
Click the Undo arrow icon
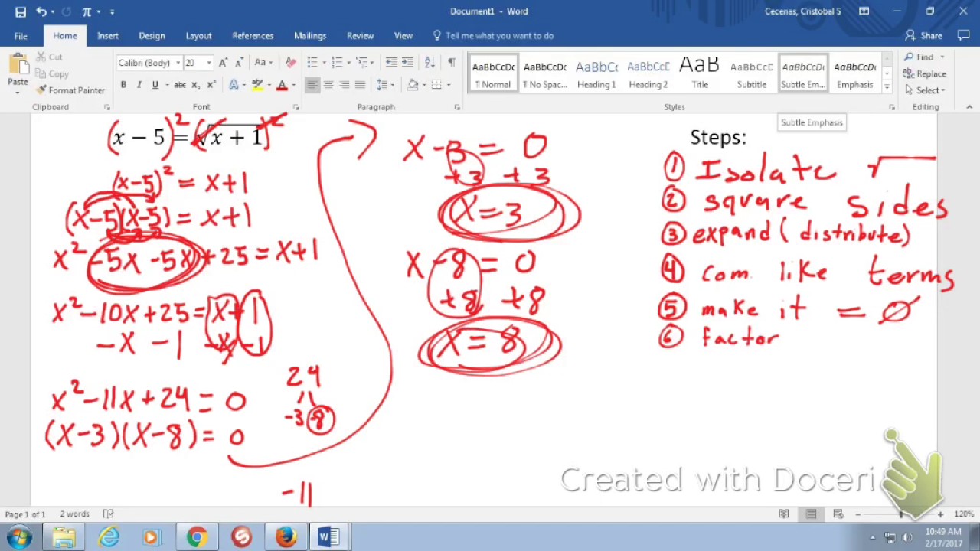[x=41, y=11]
